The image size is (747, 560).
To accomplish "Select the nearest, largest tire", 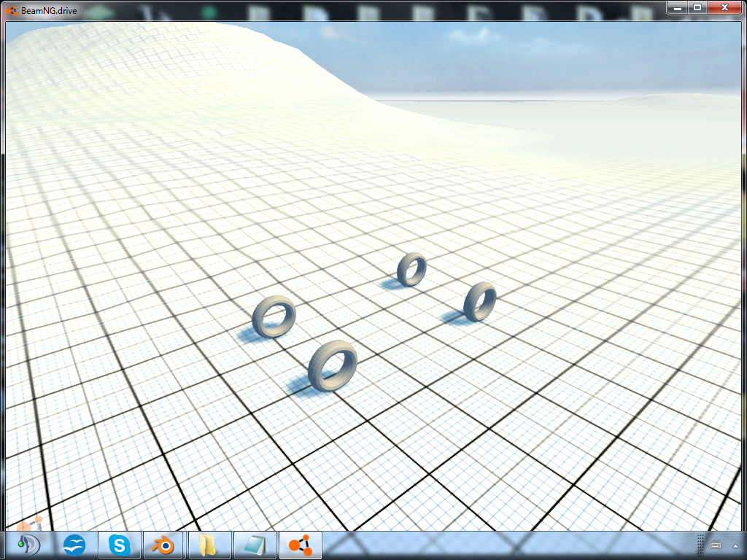I will click(333, 366).
